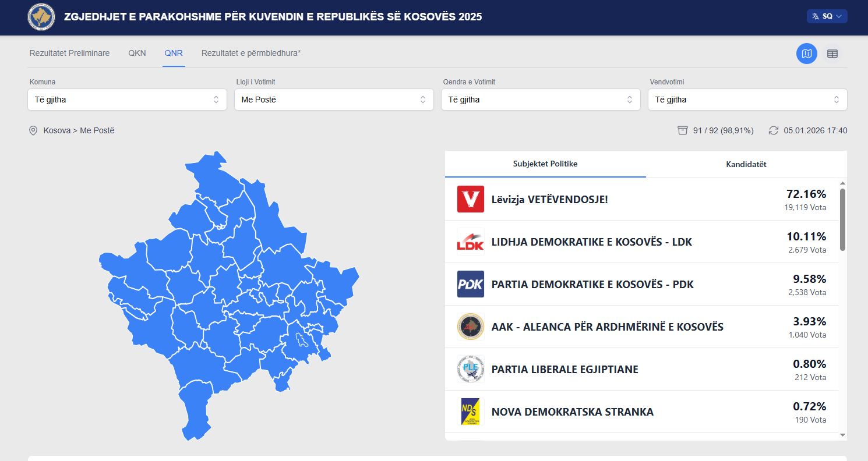Open the SQ language selector
This screenshot has height=461, width=868.
click(827, 16)
